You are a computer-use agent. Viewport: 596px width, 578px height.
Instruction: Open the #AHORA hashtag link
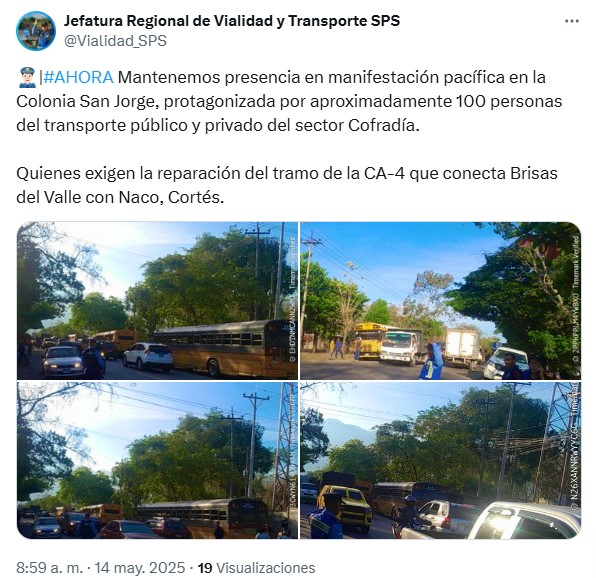point(78,78)
